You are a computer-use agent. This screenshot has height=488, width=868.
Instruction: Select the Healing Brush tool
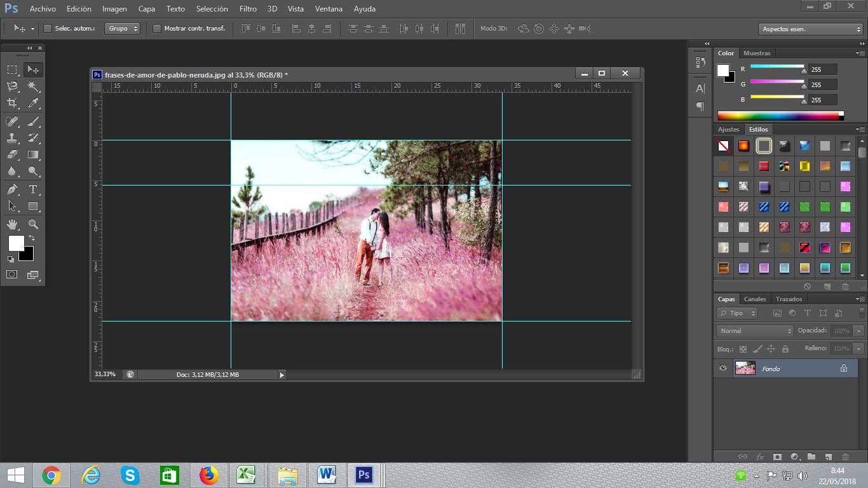tap(12, 121)
